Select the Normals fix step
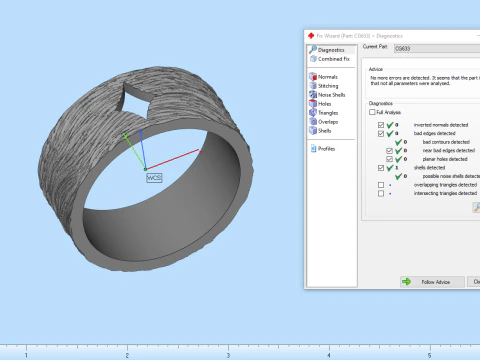Image resolution: width=480 pixels, height=360 pixels. pyautogui.click(x=323, y=77)
